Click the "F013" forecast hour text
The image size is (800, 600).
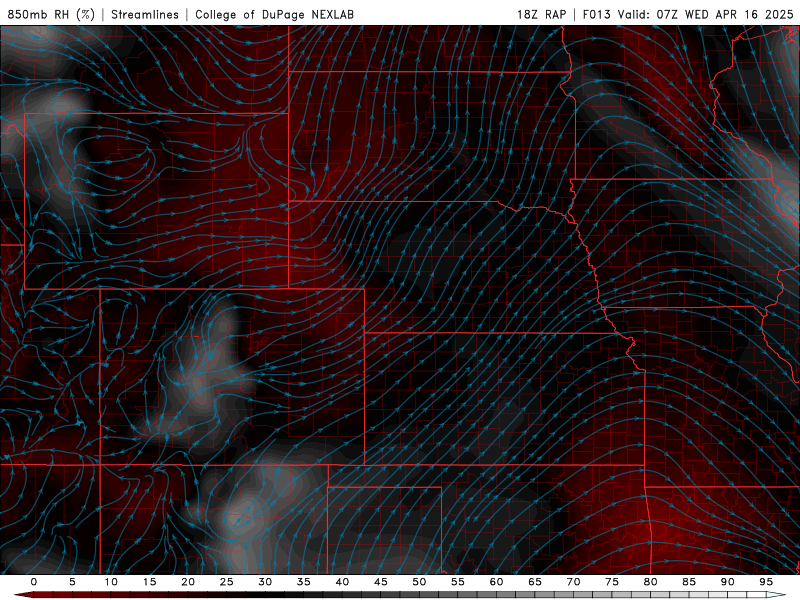point(596,14)
